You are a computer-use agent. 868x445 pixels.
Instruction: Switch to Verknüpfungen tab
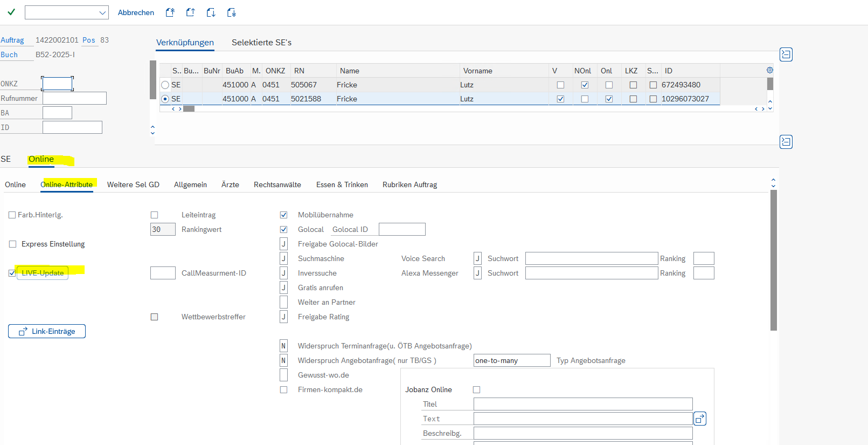[x=185, y=43]
